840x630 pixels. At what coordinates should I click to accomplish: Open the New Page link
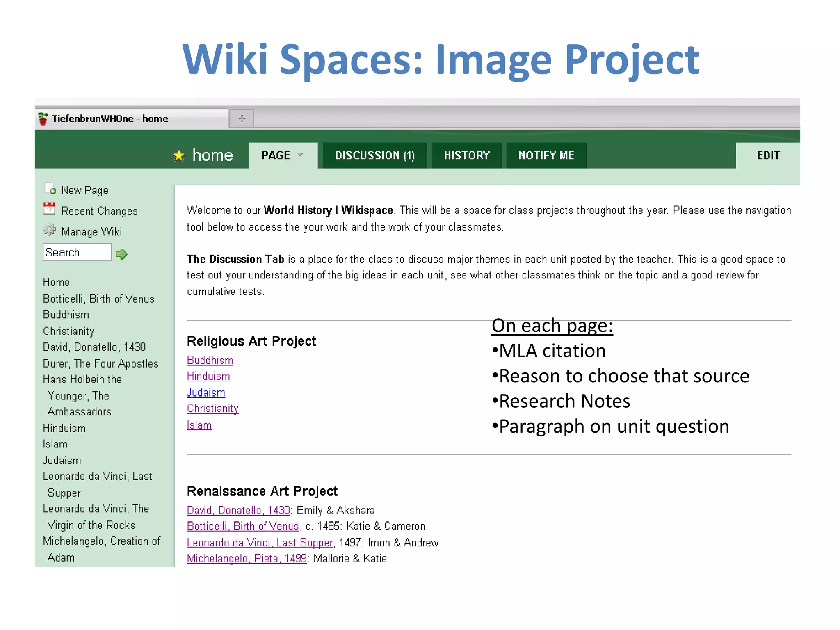[85, 190]
